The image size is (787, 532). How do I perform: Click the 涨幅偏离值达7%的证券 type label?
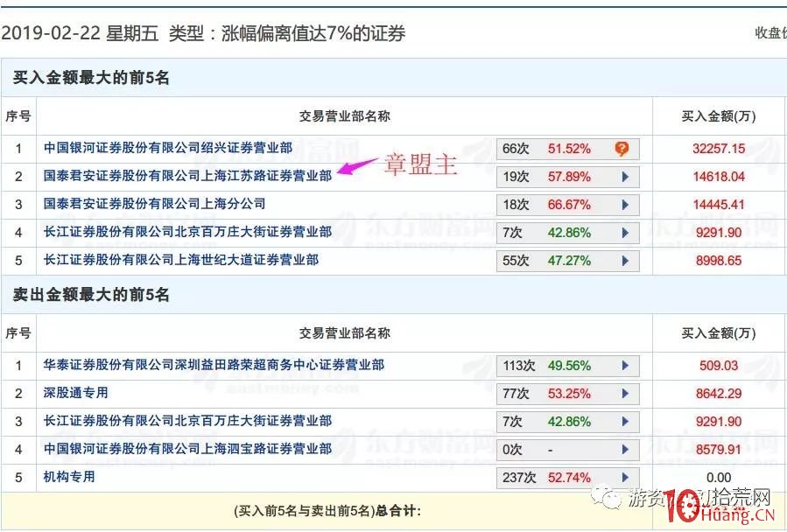(313, 33)
